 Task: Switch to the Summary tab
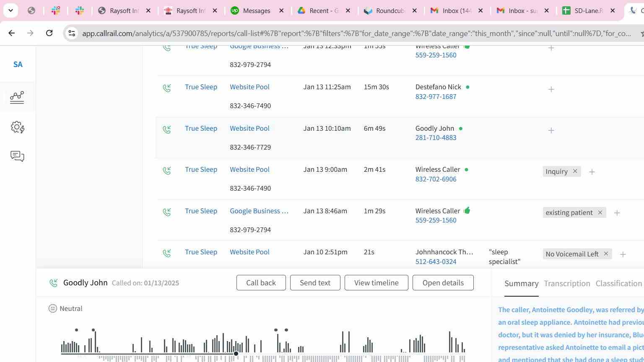tap(522, 284)
